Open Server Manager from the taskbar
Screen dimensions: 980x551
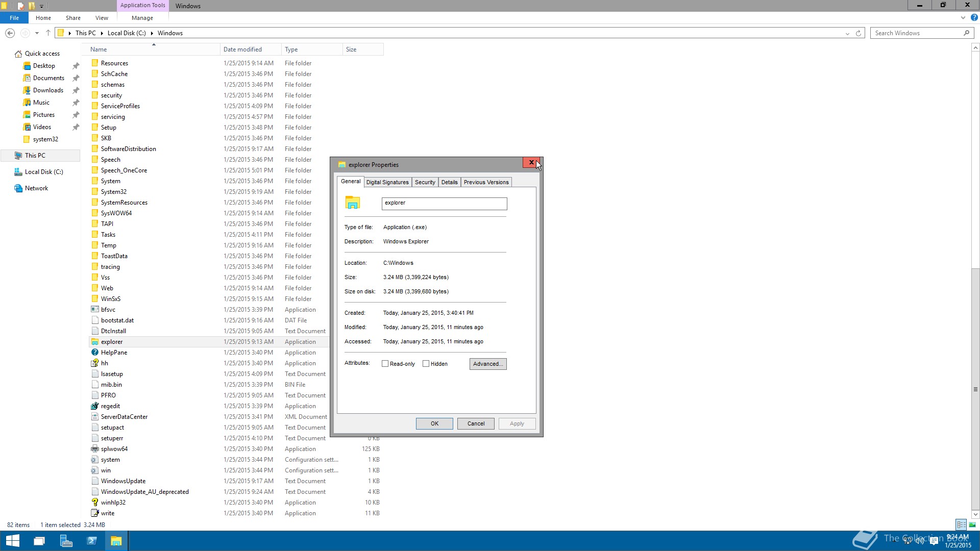(66, 541)
